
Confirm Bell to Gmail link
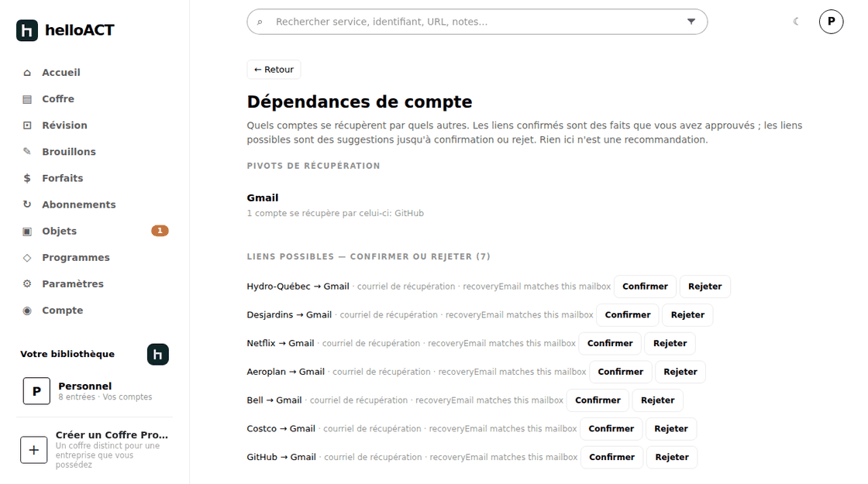click(598, 400)
